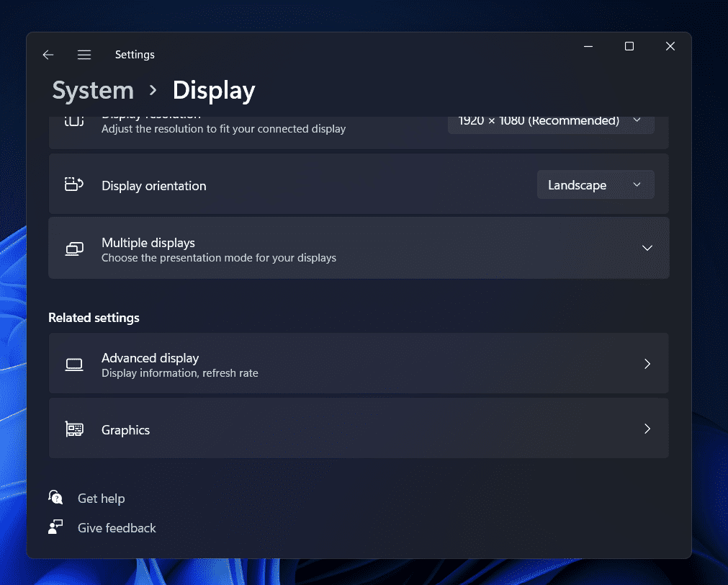Open the Give feedback link

click(117, 528)
